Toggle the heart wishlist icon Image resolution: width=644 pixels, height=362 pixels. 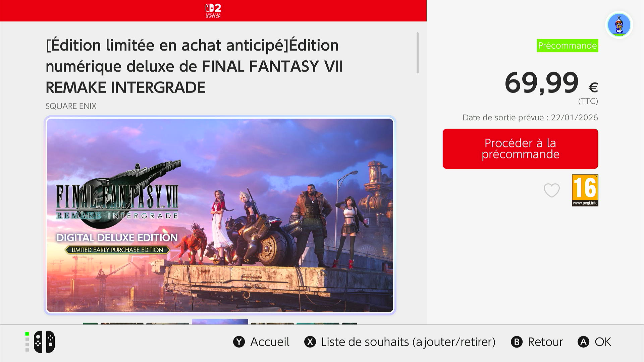(x=551, y=190)
